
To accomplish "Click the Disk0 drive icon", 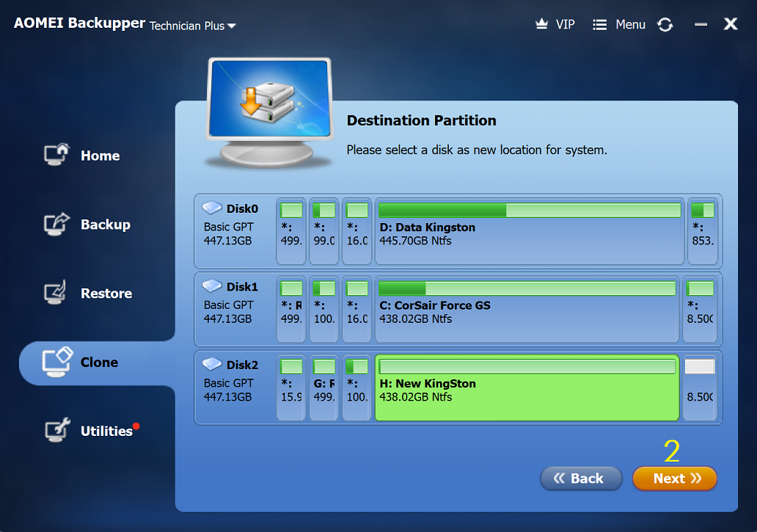I will (212, 208).
